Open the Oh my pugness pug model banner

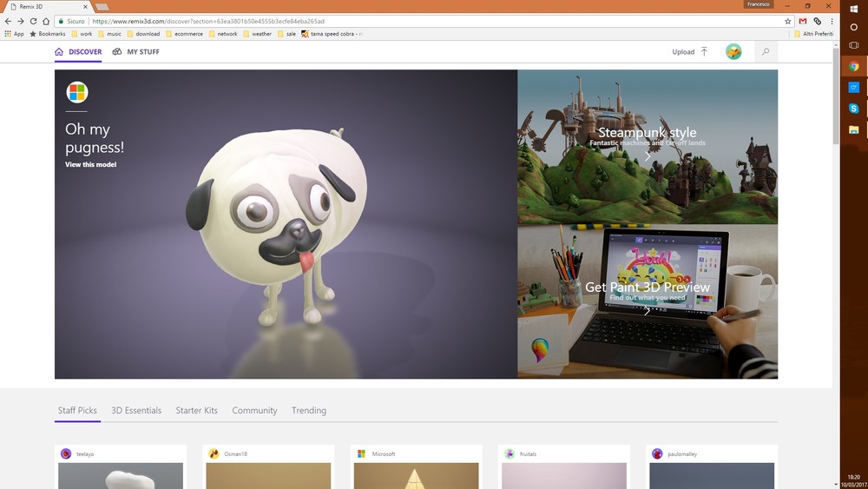(x=286, y=224)
